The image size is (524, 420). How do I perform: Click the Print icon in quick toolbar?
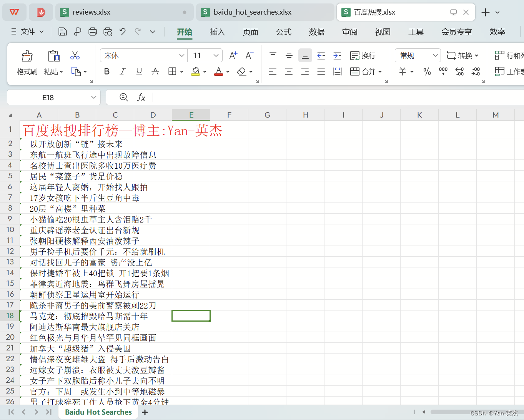(93, 32)
